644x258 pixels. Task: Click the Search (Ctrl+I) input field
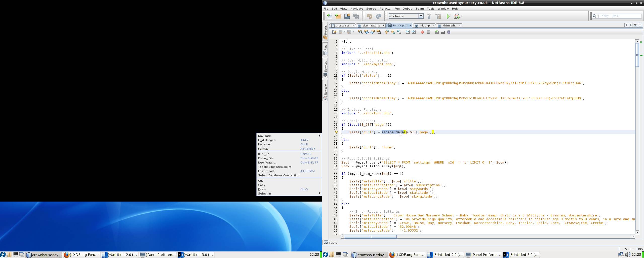pyautogui.click(x=620, y=16)
